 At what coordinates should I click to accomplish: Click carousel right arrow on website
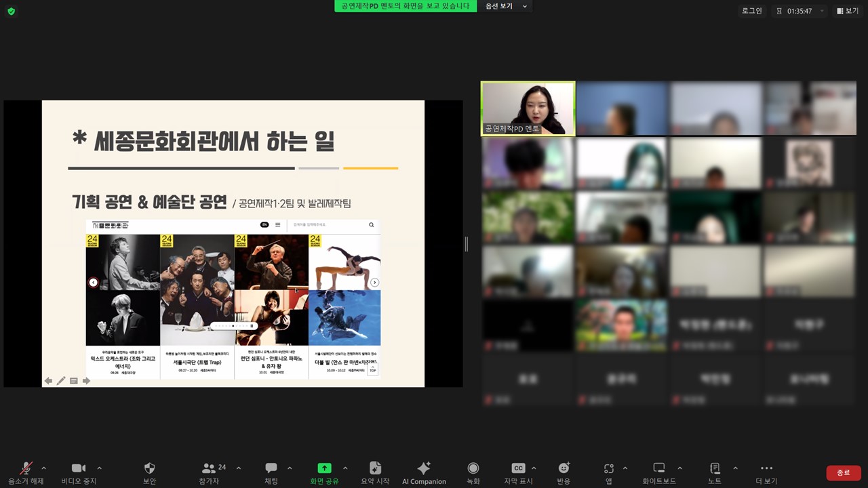374,283
